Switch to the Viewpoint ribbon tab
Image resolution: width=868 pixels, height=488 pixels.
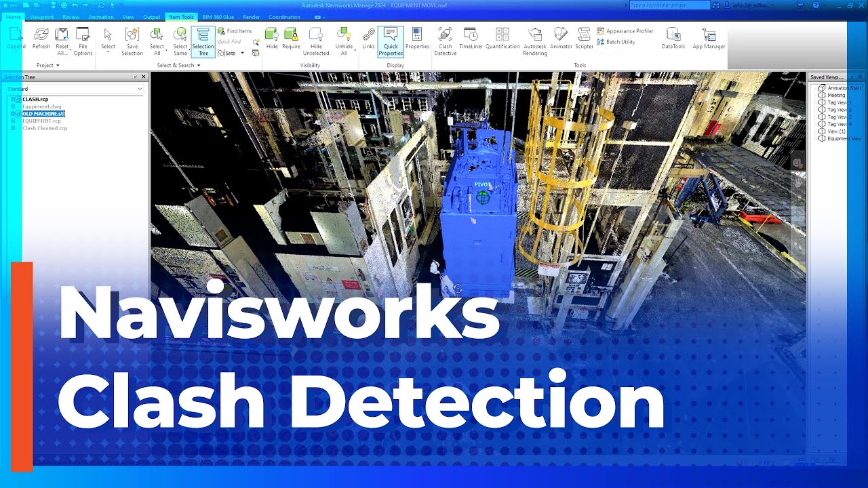tap(42, 17)
